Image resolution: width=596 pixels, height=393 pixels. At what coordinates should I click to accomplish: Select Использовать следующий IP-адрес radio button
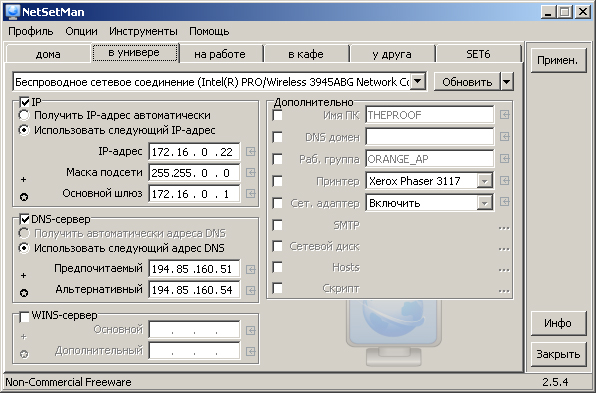[x=24, y=130]
